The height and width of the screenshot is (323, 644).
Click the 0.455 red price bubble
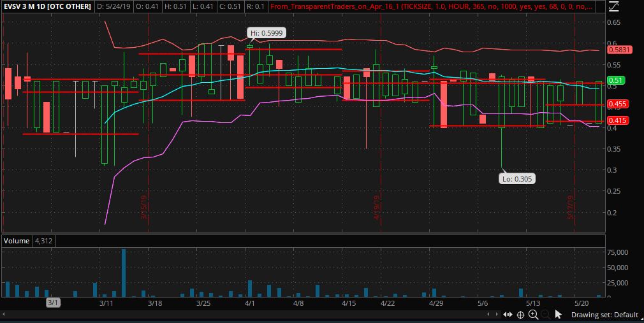617,104
